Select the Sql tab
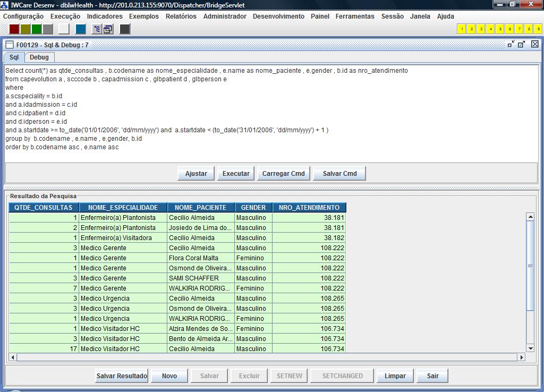The height and width of the screenshot is (392, 544). click(x=14, y=57)
